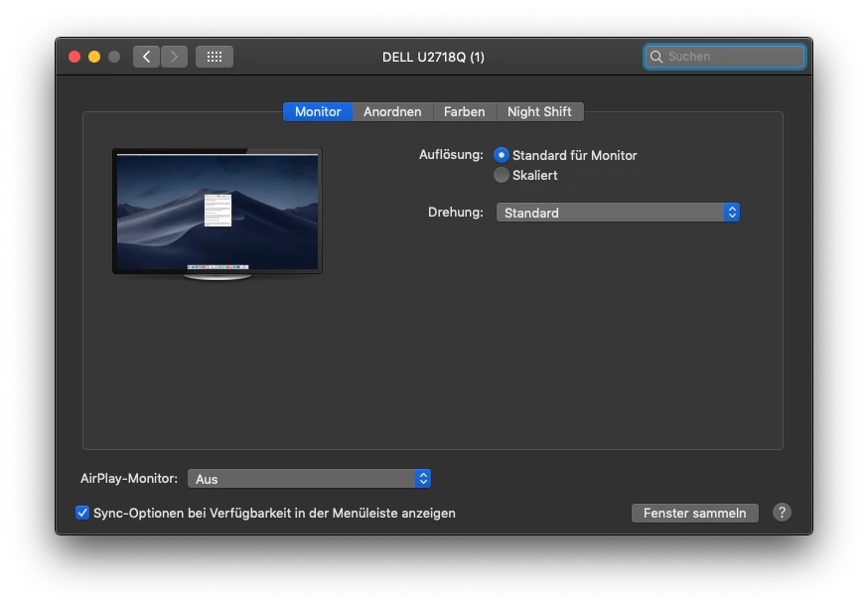Click the Fenster sammeln button
The image size is (868, 608).
click(695, 514)
